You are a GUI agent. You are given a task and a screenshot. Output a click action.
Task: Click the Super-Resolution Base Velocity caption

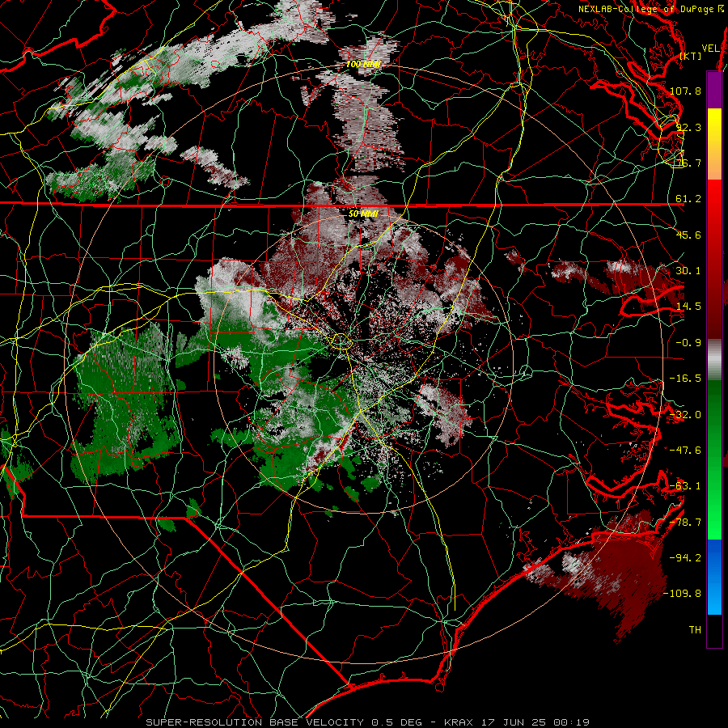pos(368,722)
